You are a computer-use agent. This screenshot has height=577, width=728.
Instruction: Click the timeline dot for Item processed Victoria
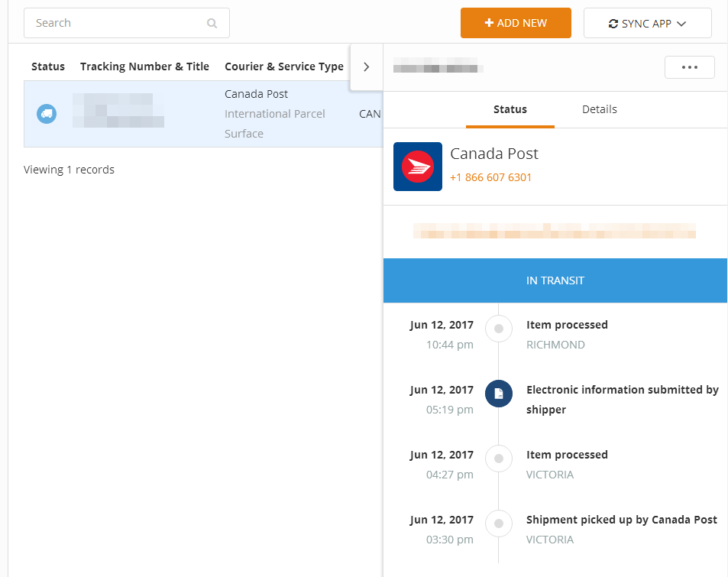pyautogui.click(x=499, y=459)
